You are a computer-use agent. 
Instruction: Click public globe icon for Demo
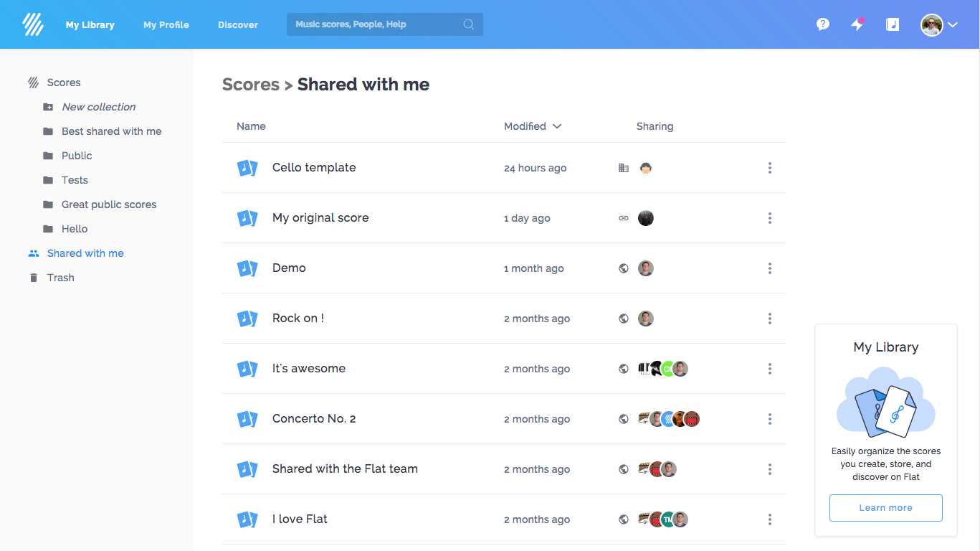point(624,268)
